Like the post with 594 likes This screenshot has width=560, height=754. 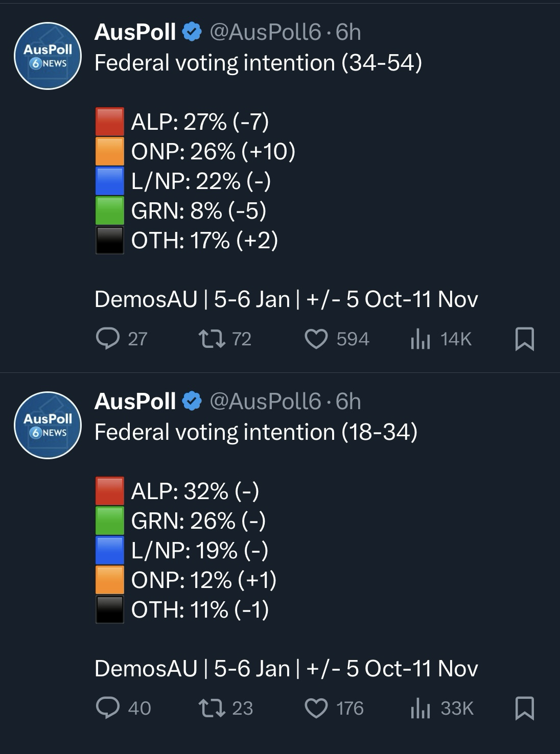[x=316, y=339]
